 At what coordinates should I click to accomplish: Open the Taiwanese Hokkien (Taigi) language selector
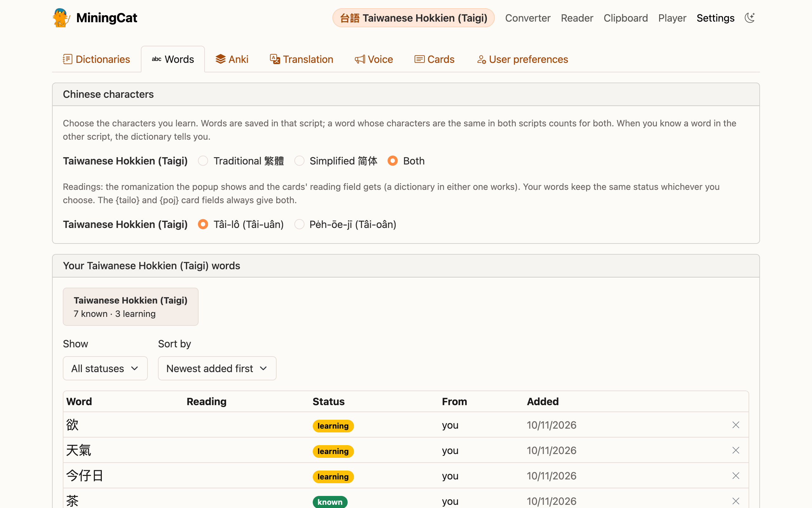coord(413,18)
